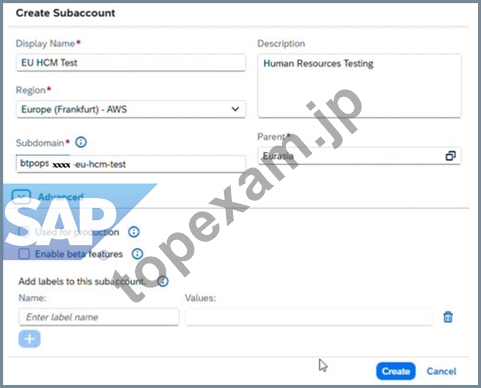
Task: Open the Parent value help icon
Action: 451,156
